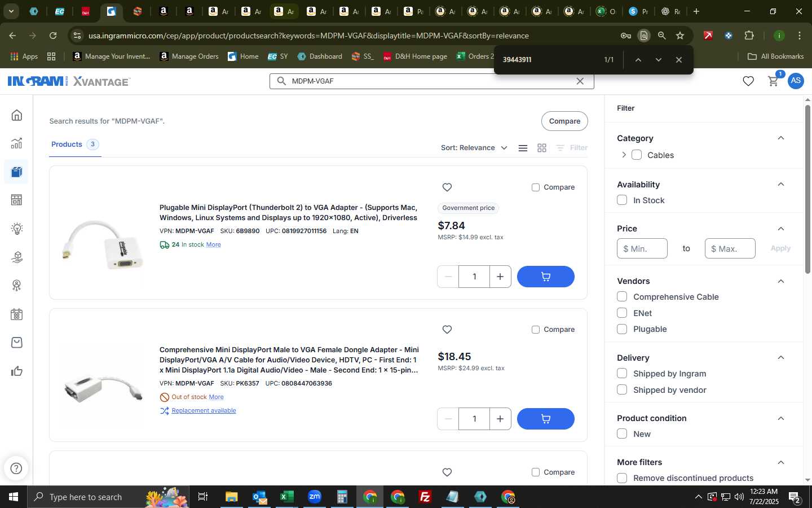Go to previous find-in-page match
The width and height of the screenshot is (812, 508).
point(638,60)
